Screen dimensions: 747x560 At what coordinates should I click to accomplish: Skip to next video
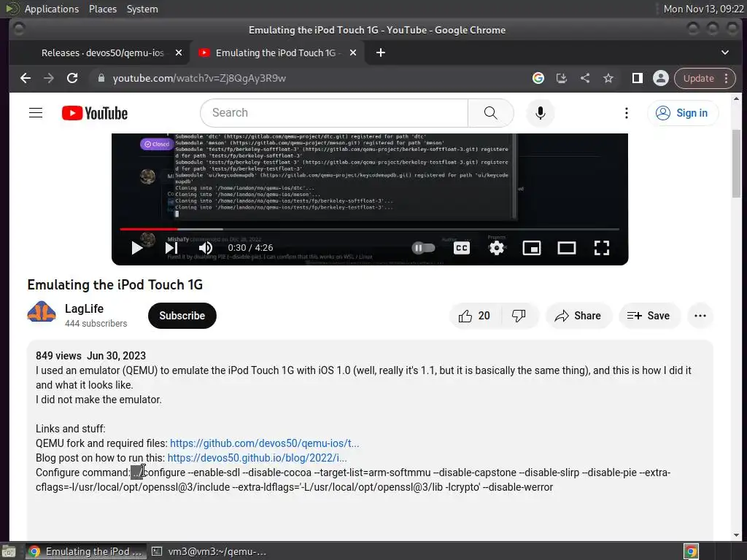(171, 248)
